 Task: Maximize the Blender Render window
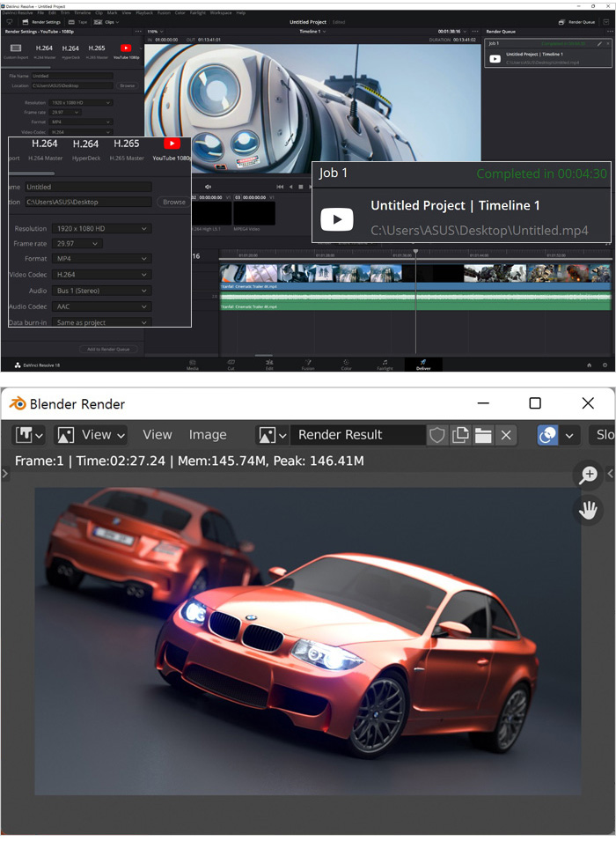coord(535,403)
